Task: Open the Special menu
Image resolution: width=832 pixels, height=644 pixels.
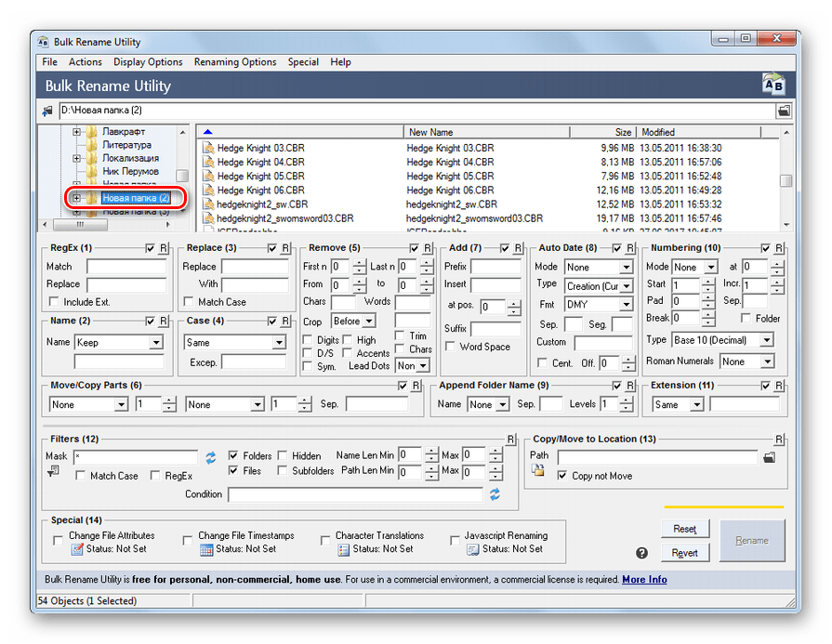Action: pyautogui.click(x=303, y=62)
